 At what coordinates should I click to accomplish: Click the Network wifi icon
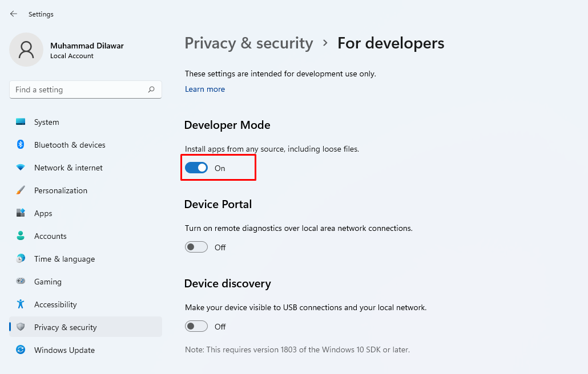click(21, 168)
